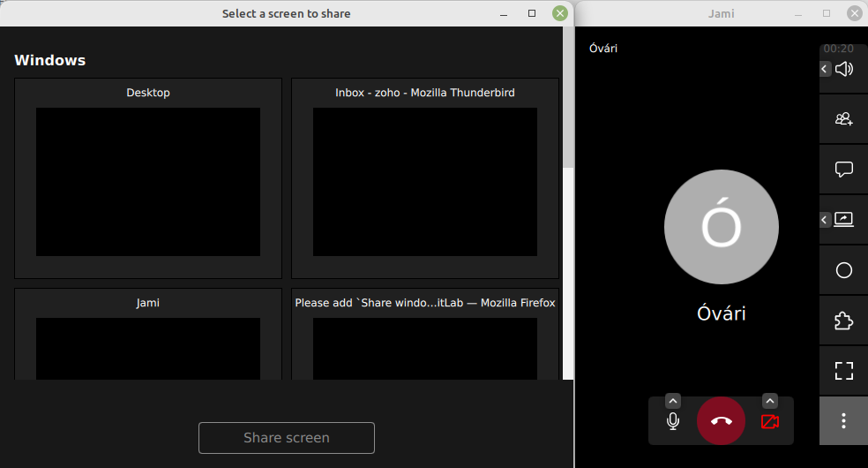Open the plugins puzzle icon
The width and height of the screenshot is (868, 468).
point(843,321)
